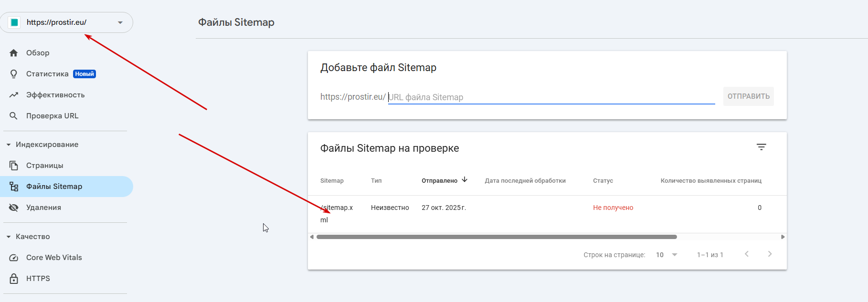Click the Проверка URL magnifier icon

click(x=14, y=116)
